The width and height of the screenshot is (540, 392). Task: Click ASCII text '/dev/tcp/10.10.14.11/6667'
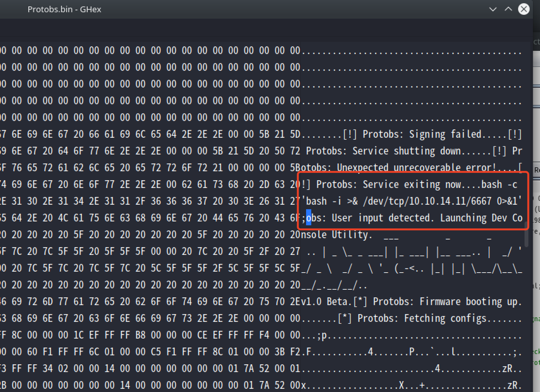427,201
